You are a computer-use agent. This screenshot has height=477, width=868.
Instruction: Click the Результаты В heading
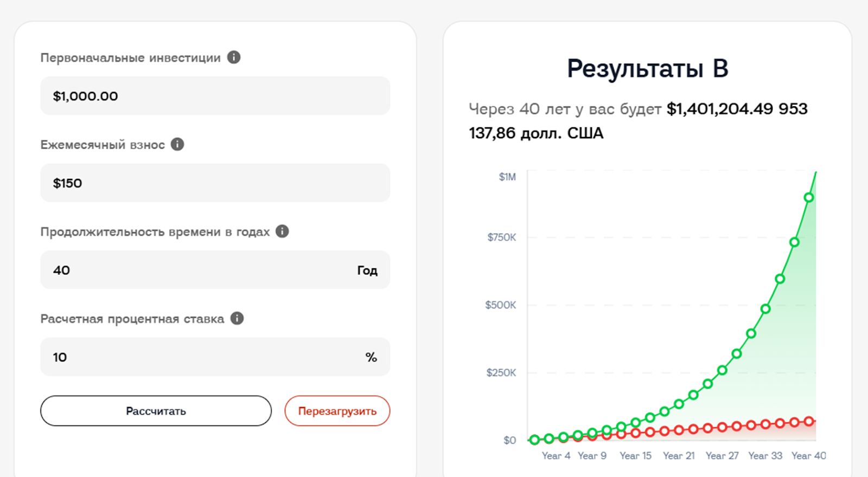647,69
